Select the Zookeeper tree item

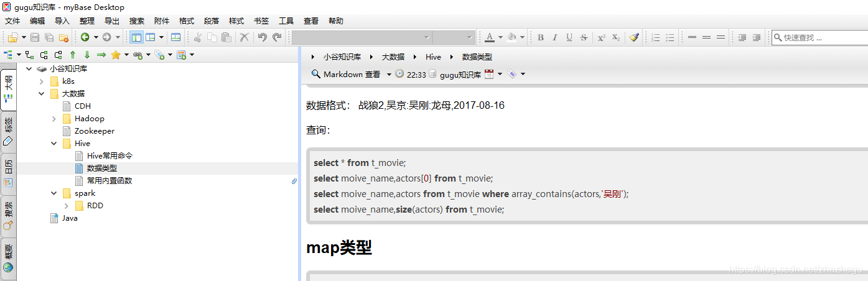point(95,131)
